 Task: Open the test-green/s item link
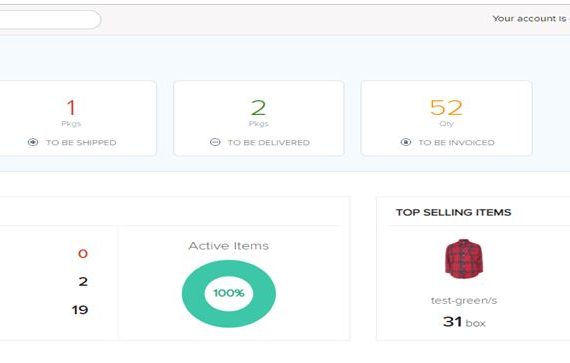[x=464, y=301]
